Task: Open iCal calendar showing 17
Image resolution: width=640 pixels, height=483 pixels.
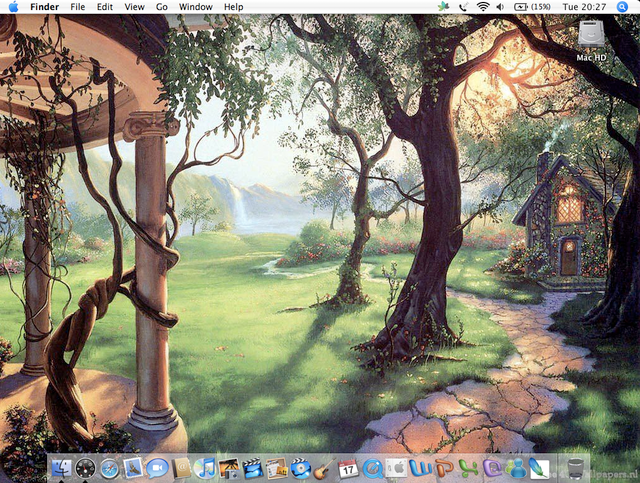Action: [348, 468]
